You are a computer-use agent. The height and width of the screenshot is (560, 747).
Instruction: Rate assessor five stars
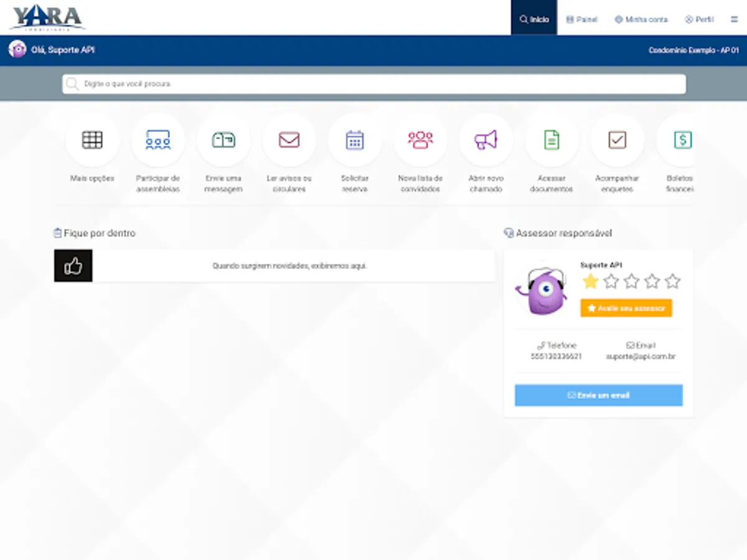tap(672, 281)
